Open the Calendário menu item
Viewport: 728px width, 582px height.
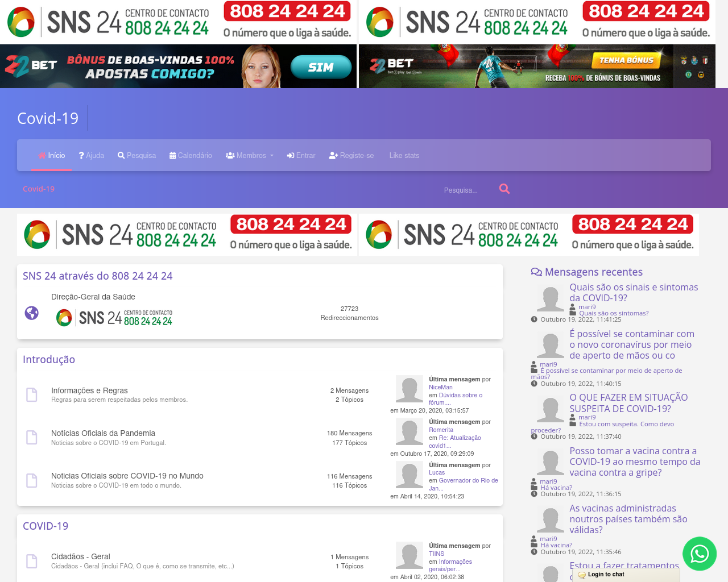[x=191, y=155]
